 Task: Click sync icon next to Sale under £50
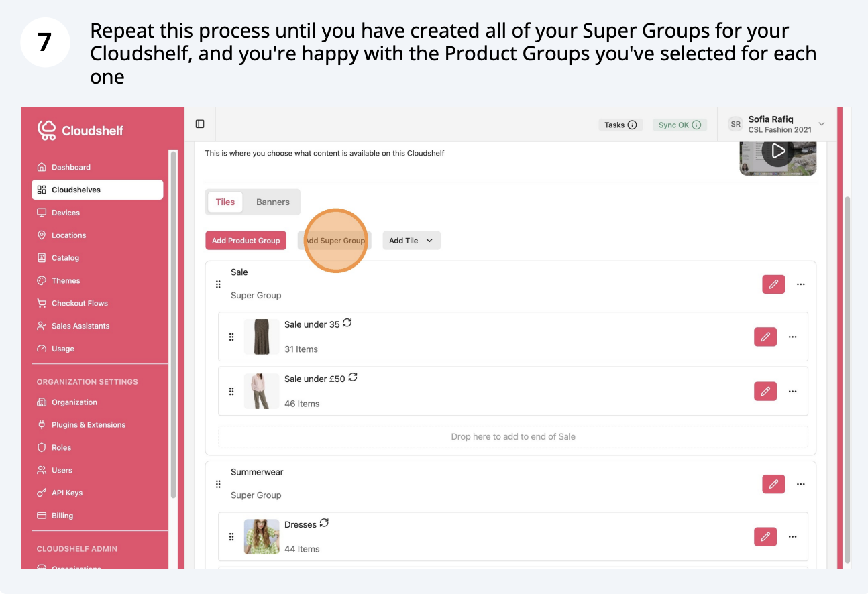point(353,377)
